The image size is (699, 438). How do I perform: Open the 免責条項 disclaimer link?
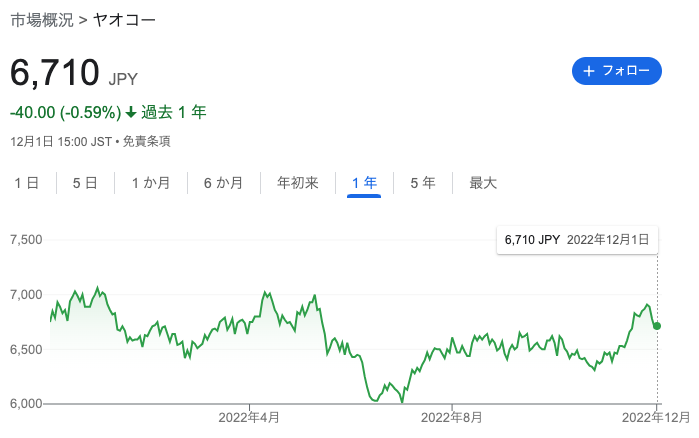147,142
